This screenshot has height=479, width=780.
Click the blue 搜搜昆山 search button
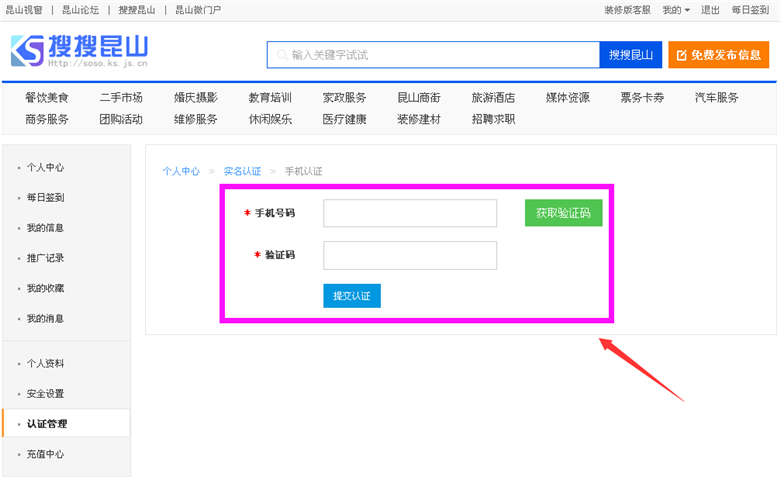pos(631,55)
